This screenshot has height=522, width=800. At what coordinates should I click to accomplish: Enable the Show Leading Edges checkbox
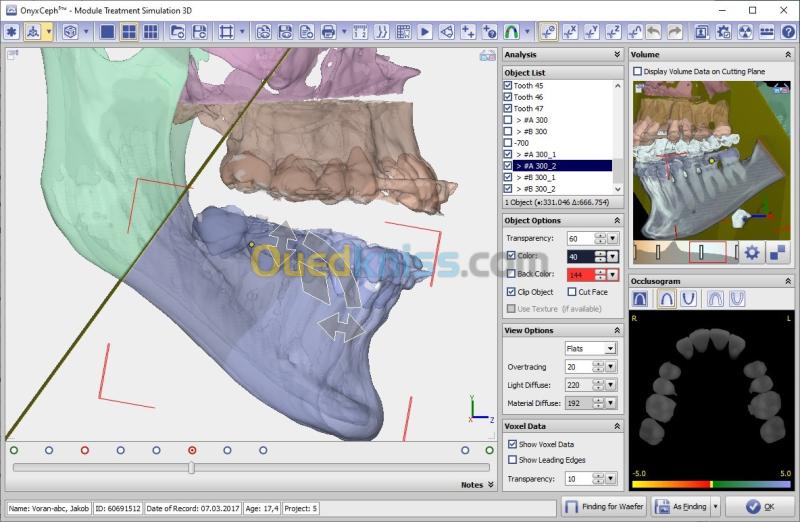[x=512, y=460]
